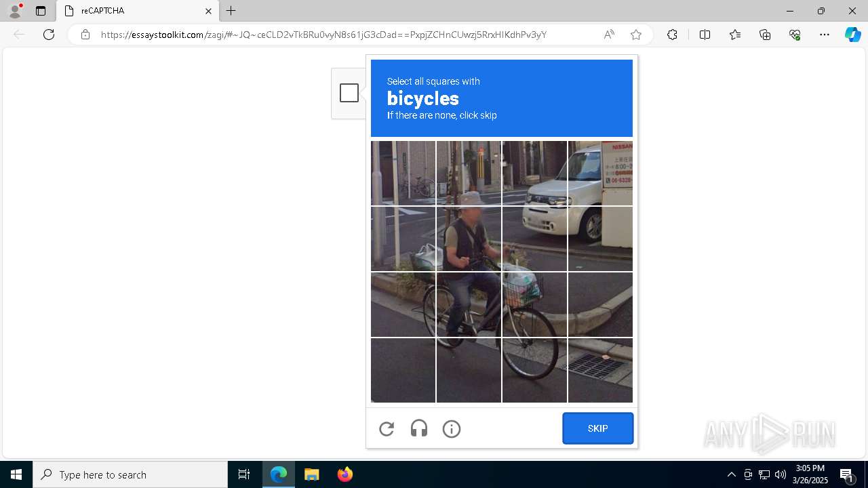Viewport: 868px width, 488px height.
Task: Open a new tab
Action: click(231, 11)
